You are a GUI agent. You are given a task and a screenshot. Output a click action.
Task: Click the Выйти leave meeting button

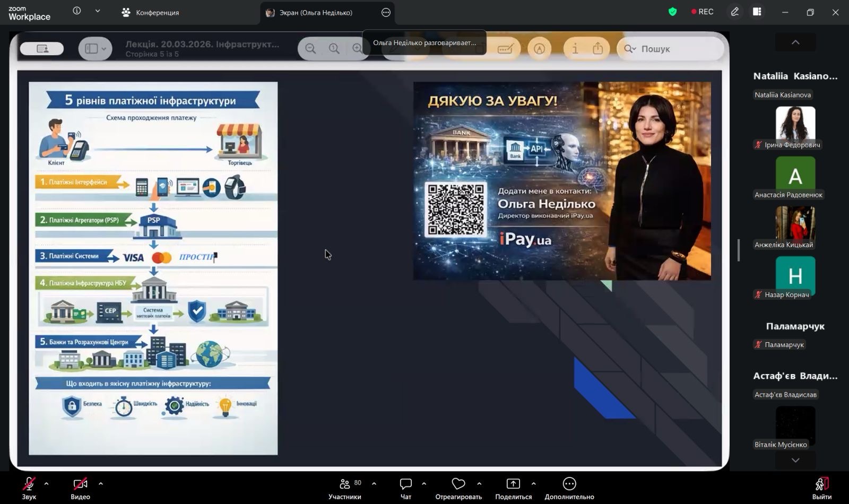click(821, 484)
